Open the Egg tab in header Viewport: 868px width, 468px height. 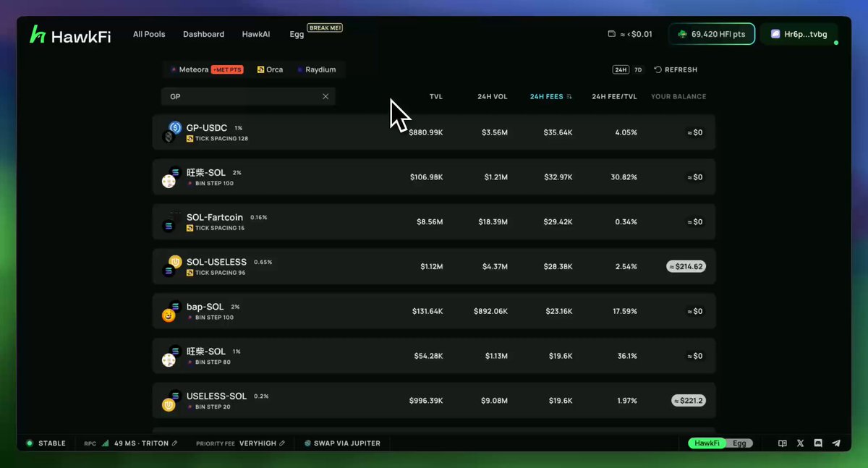pos(297,34)
